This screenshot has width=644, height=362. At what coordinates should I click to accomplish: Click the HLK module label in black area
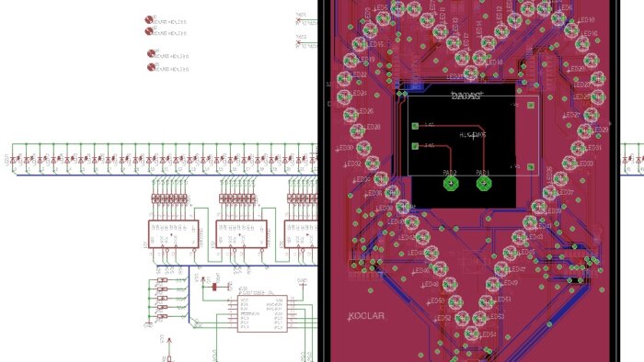pyautogui.click(x=473, y=135)
